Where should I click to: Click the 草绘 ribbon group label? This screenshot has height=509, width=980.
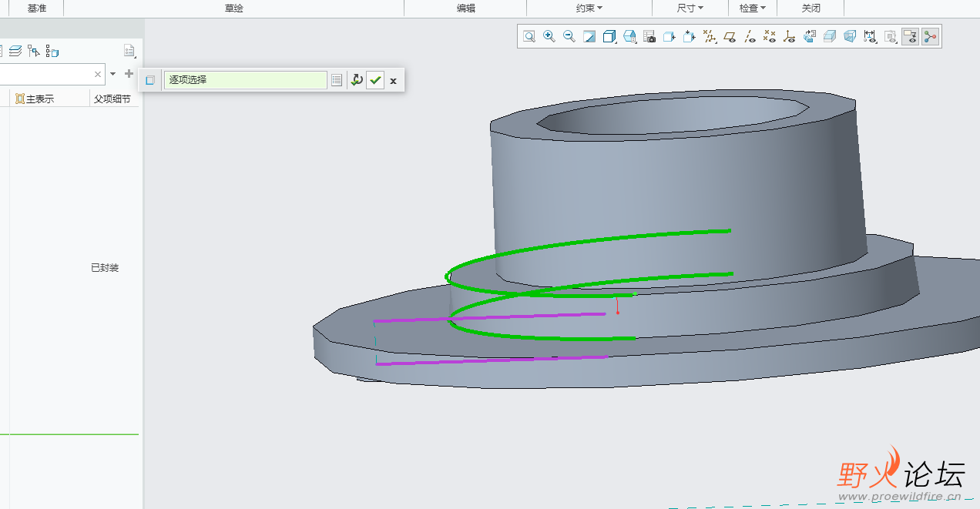(234, 8)
